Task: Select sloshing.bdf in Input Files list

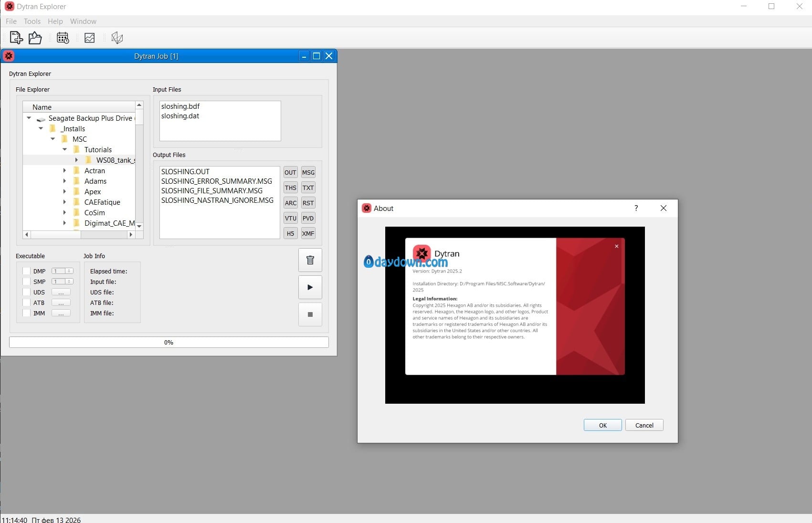Action: [x=180, y=106]
